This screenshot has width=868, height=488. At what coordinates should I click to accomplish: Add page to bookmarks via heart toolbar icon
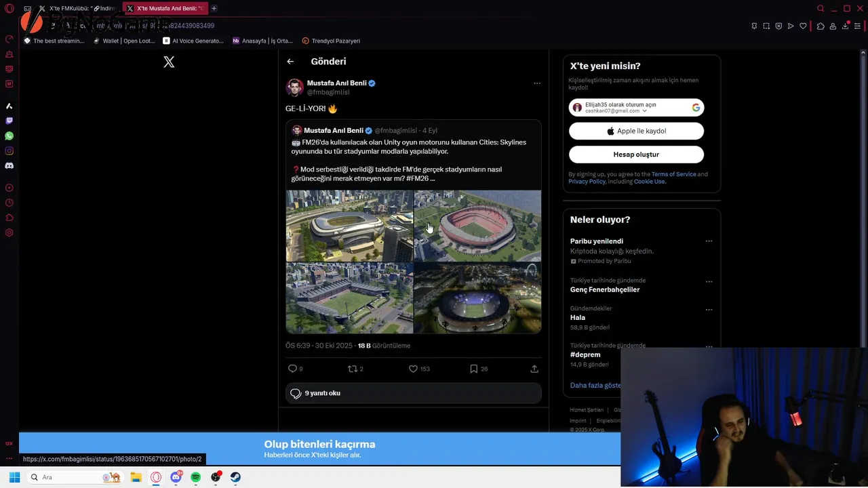coord(803,26)
